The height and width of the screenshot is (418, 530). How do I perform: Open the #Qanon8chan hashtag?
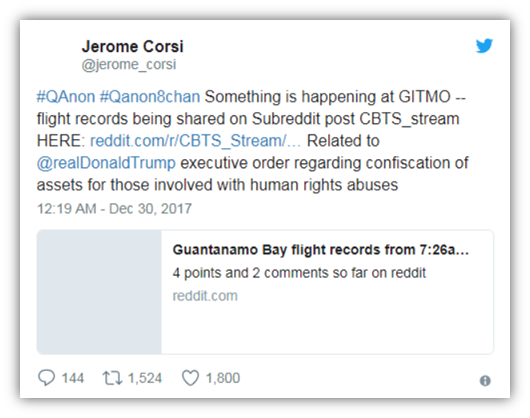tap(150, 97)
